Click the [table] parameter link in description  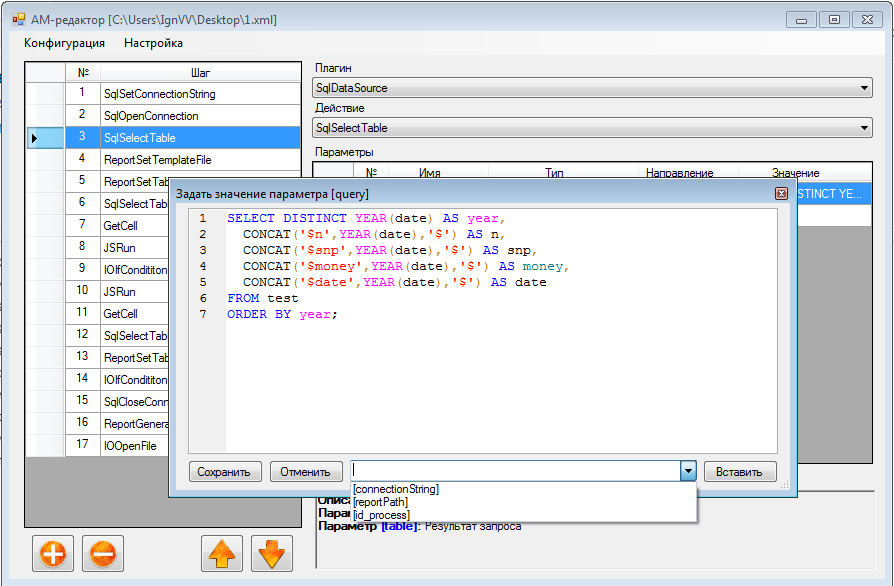tap(399, 526)
